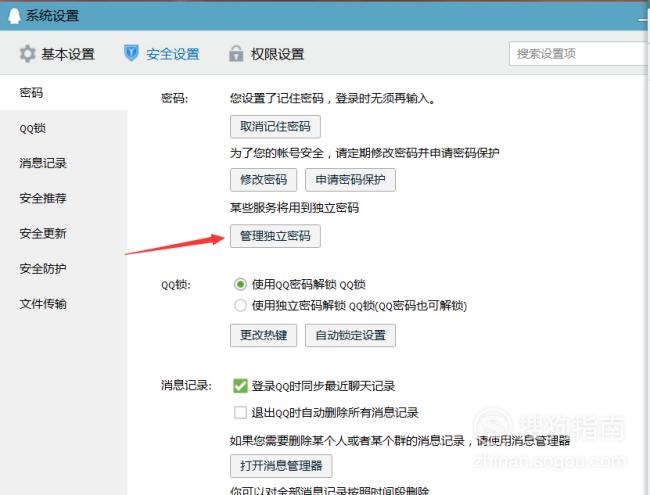
Task: Enable 退出QQ时自动删除所有消息记录
Action: coord(240,412)
